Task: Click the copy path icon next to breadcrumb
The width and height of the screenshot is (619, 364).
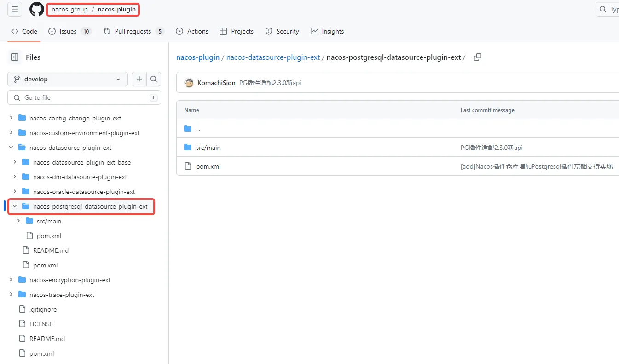Action: tap(477, 57)
